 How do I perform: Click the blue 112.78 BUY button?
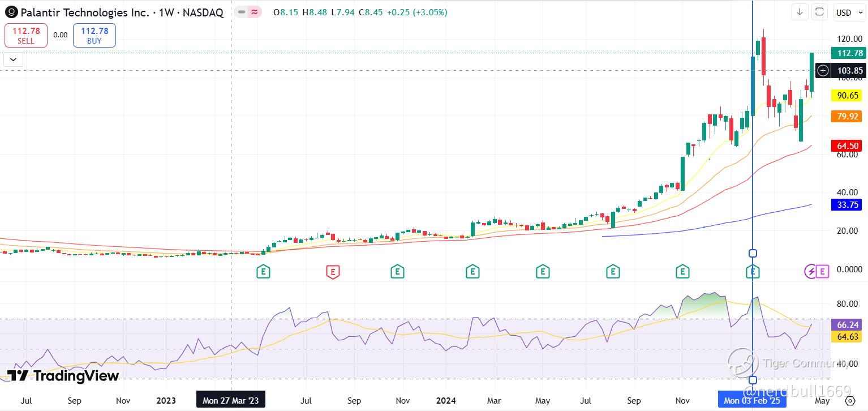pos(94,36)
